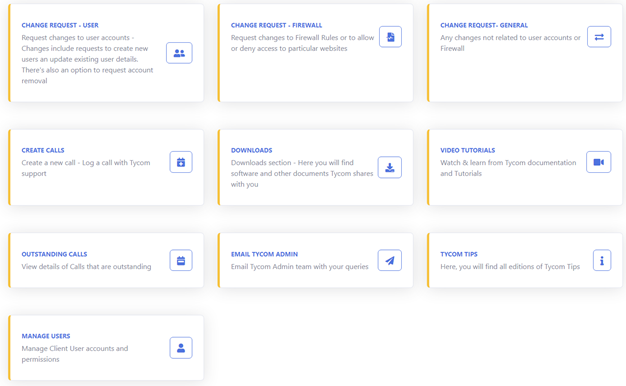Open the Downloads heading
The image size is (626, 386).
[252, 150]
